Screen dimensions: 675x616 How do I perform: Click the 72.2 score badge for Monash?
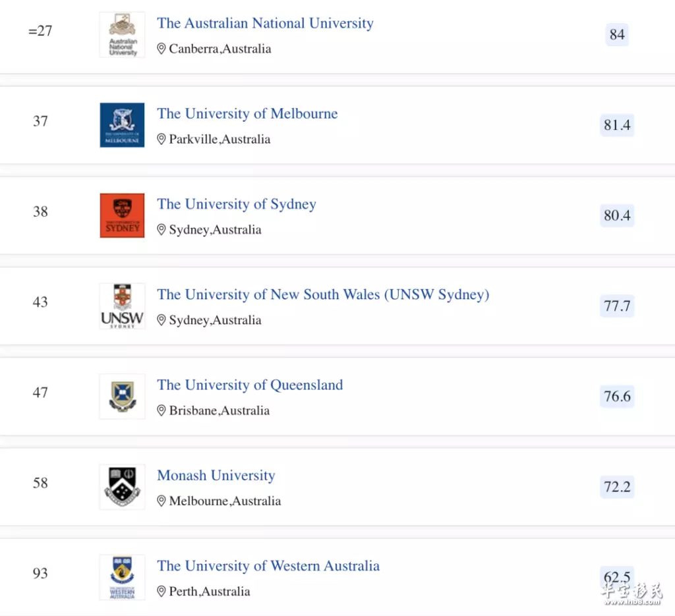point(617,486)
